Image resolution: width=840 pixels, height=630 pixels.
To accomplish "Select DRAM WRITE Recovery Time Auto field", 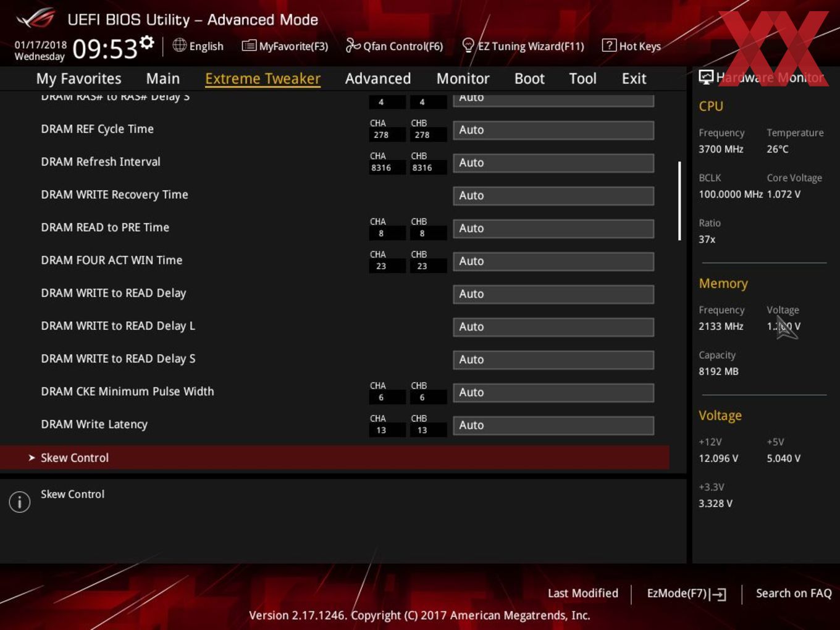I will pyautogui.click(x=553, y=196).
